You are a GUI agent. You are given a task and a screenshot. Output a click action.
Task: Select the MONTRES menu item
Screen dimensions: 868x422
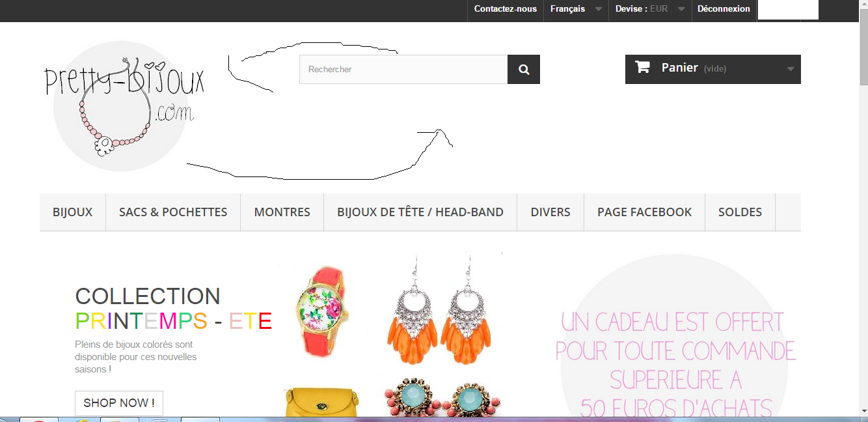(282, 212)
